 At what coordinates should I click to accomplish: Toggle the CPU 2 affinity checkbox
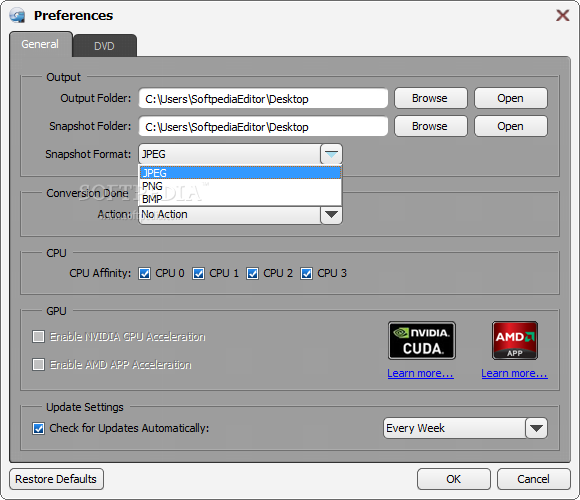[252, 274]
